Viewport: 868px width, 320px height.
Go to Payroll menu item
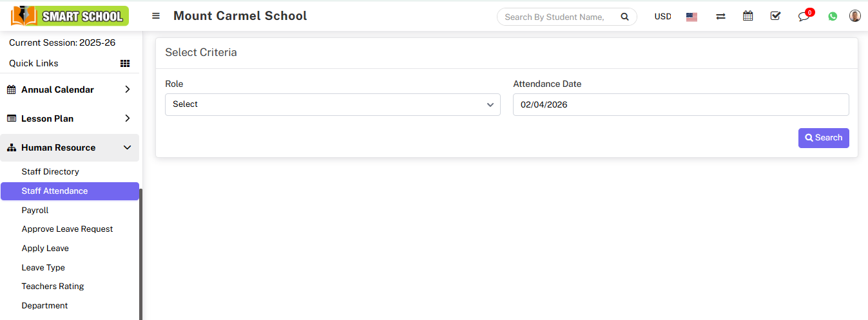pos(35,211)
